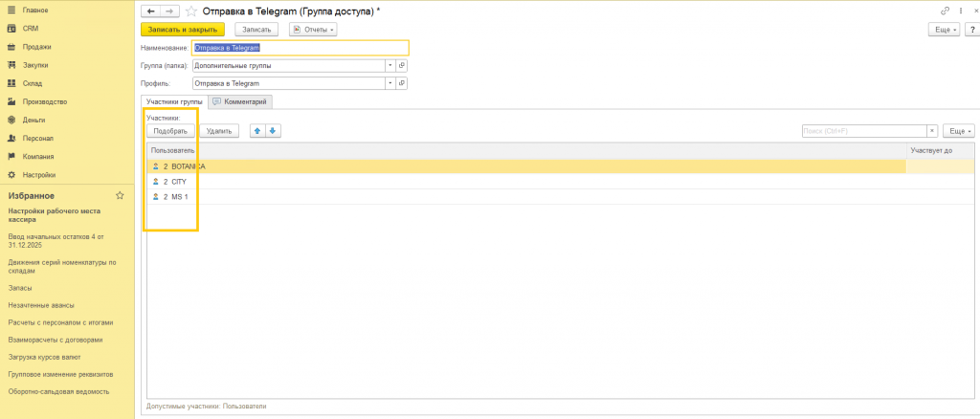Click the Закупки cart icon

11,65
